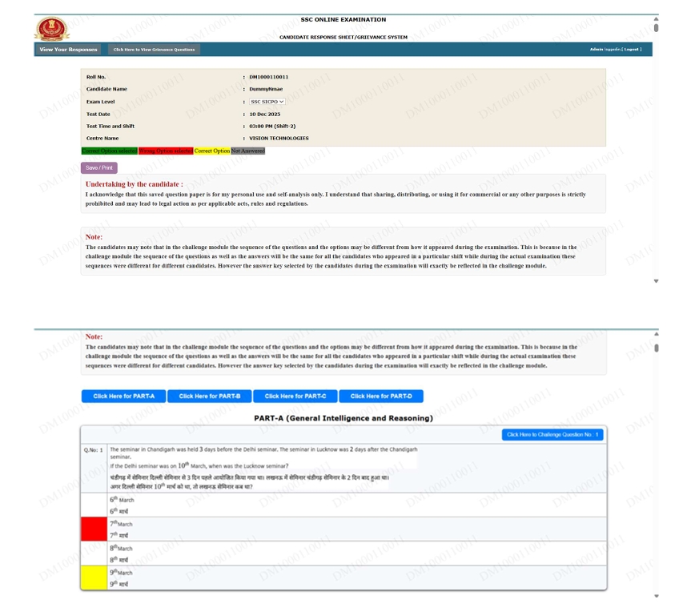Viewport: 687px width, 616px height.
Task: Expand the Exam Level SSC SICPO dropdown
Action: 267,102
